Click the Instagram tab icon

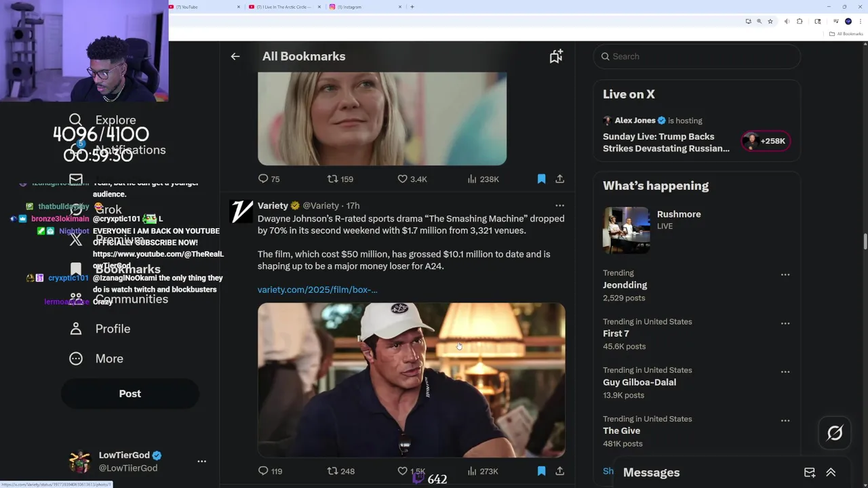(x=332, y=7)
